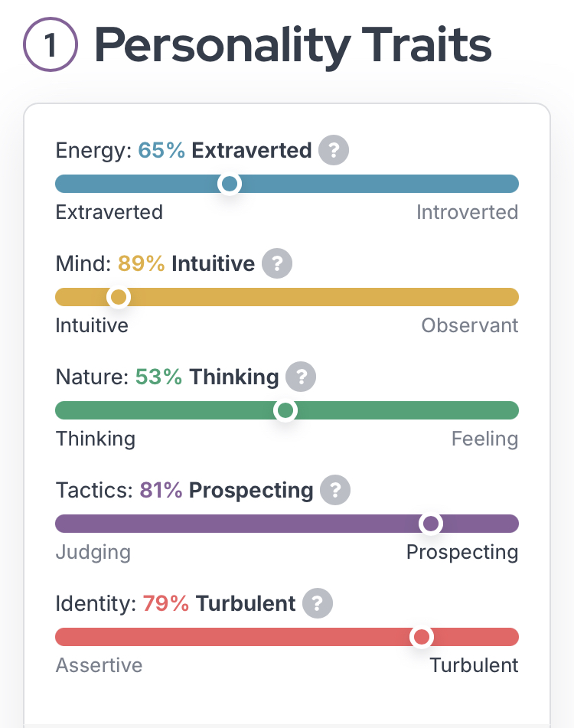Show help for the Prospecting trait

tap(335, 490)
